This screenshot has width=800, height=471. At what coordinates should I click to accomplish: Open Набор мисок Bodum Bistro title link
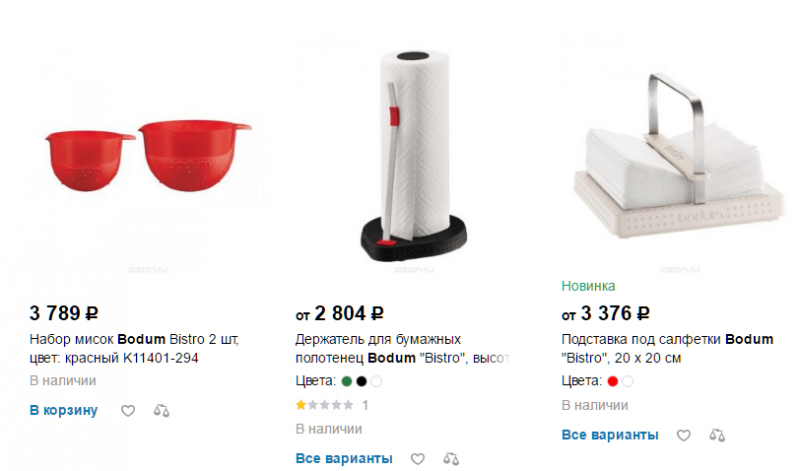134,349
